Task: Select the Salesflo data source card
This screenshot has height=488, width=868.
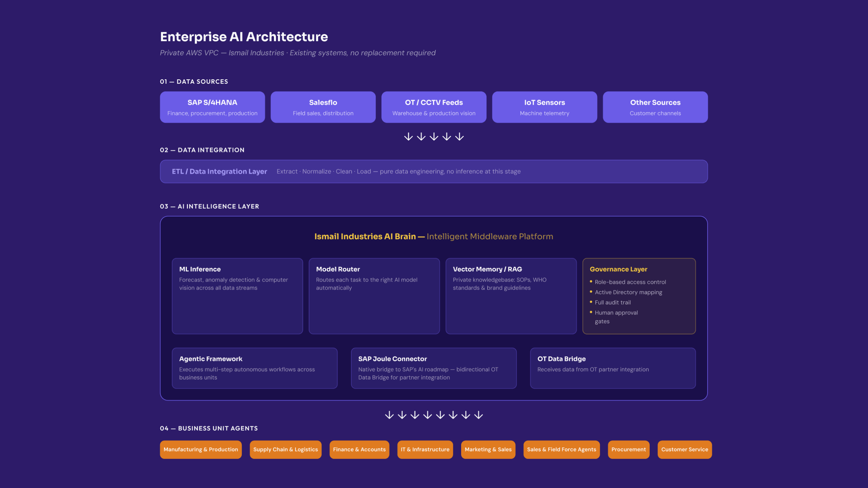Action: pos(323,107)
